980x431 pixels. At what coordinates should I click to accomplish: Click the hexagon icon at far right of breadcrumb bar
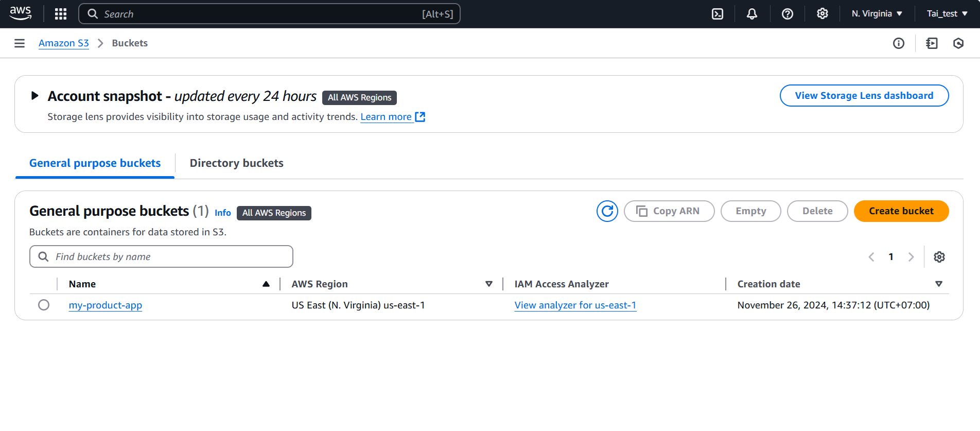tap(958, 43)
